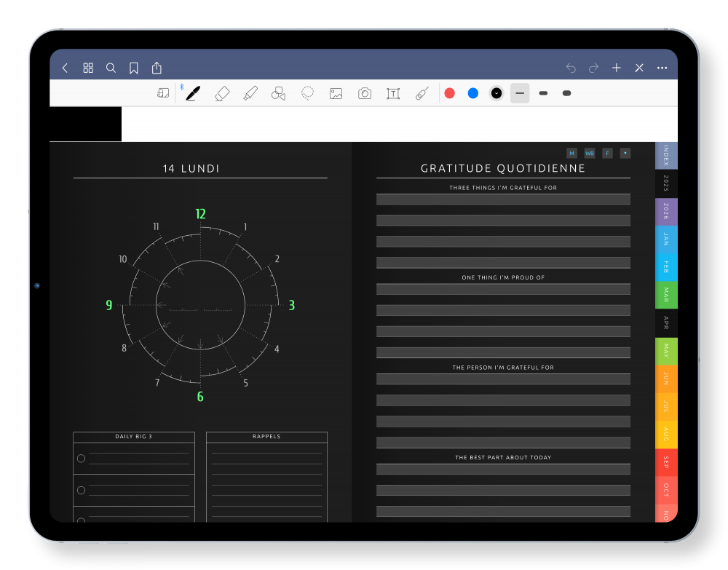The height and width of the screenshot is (570, 728).
Task: Tap the 6 marker on the clock wheel
Action: (200, 397)
